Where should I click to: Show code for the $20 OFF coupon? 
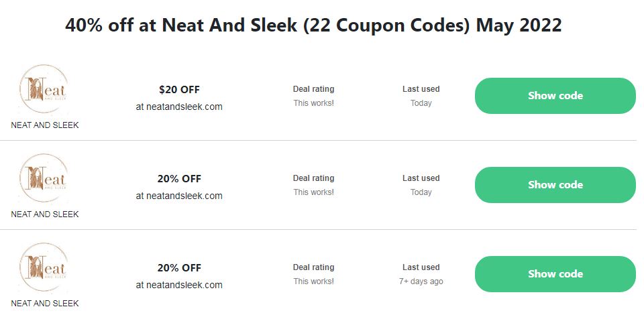(555, 96)
